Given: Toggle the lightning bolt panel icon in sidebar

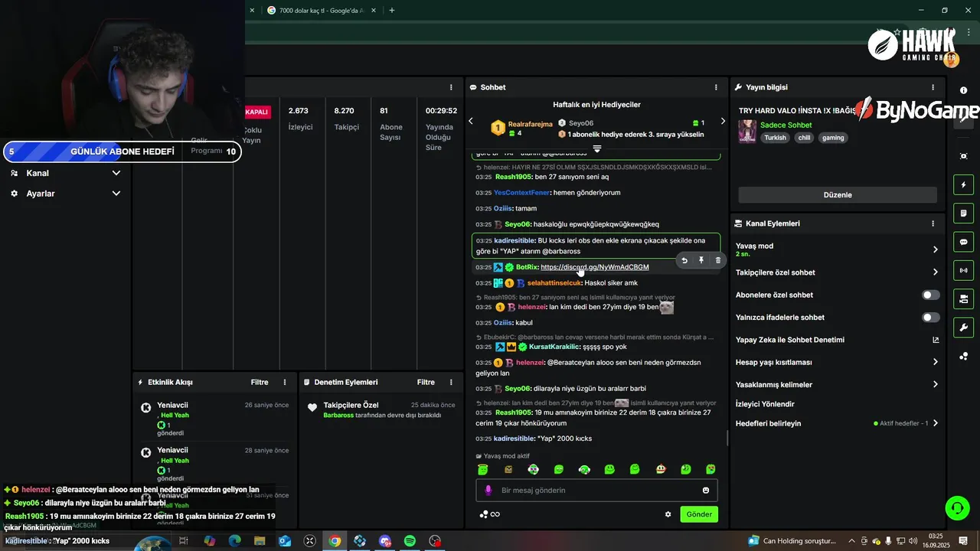Looking at the screenshot, I should tap(963, 184).
